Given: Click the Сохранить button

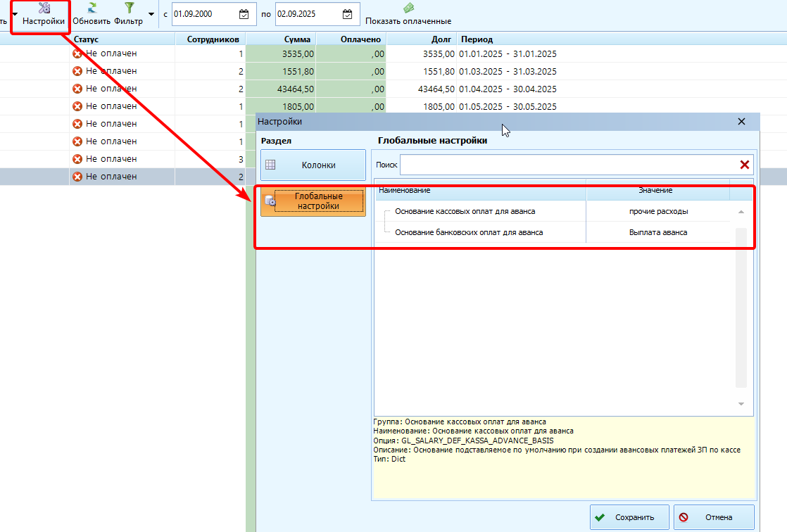Looking at the screenshot, I should coord(629,517).
